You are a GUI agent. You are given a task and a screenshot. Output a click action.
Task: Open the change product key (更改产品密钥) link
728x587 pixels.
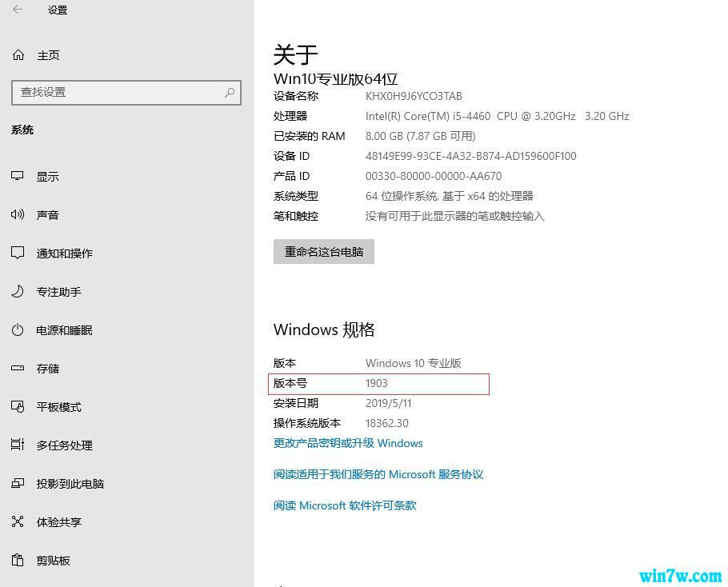(348, 443)
